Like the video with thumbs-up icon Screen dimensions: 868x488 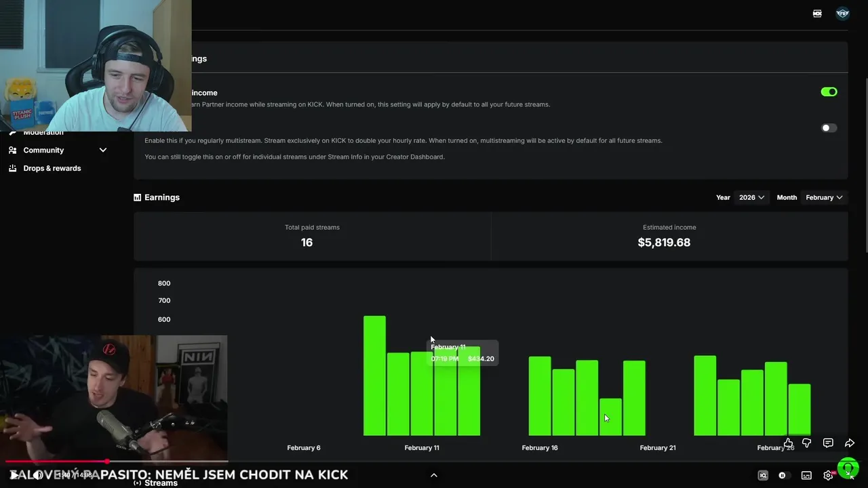(x=788, y=443)
